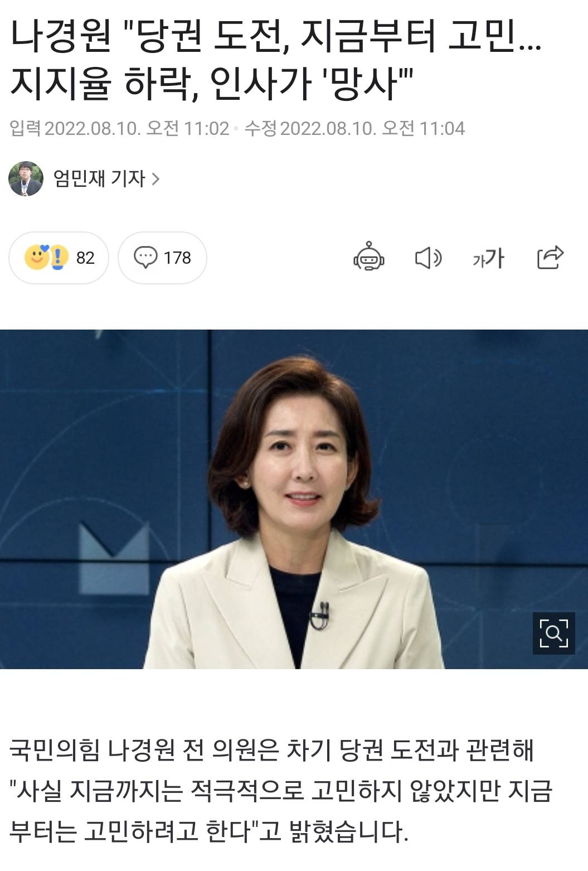Click the comment speech bubble icon
This screenshot has height=871, width=588.
pos(145,258)
